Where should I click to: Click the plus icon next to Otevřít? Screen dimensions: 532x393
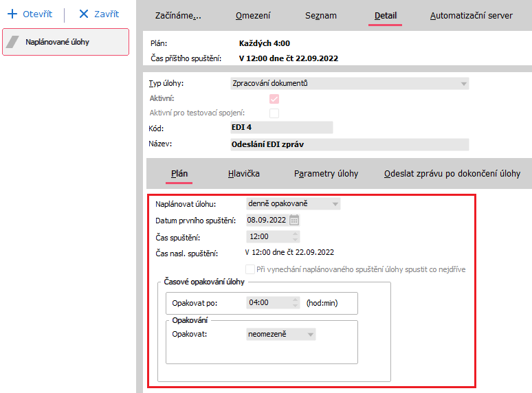coord(12,14)
